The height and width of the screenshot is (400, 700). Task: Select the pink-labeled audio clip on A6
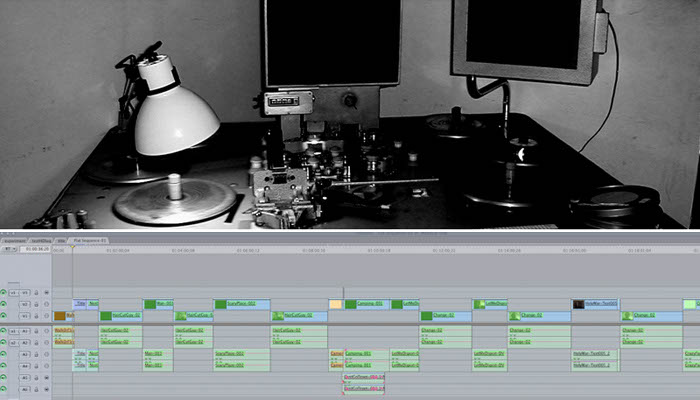(364, 389)
